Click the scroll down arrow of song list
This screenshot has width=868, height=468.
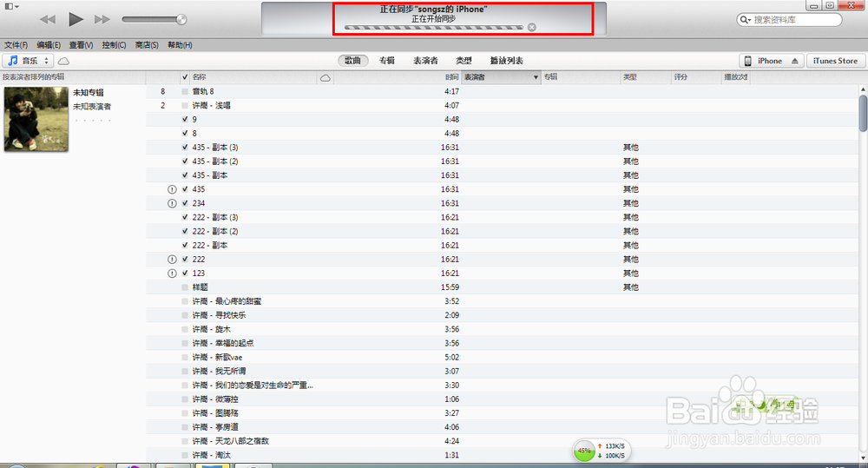(863, 458)
